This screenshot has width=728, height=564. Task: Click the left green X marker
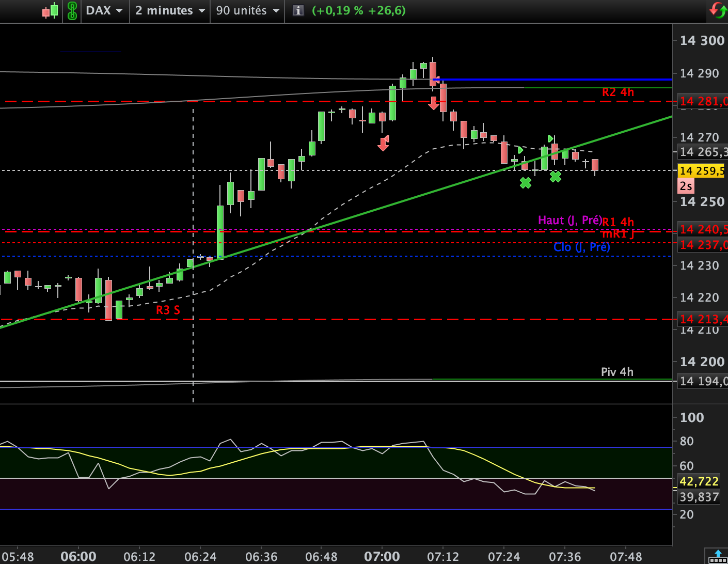(526, 182)
